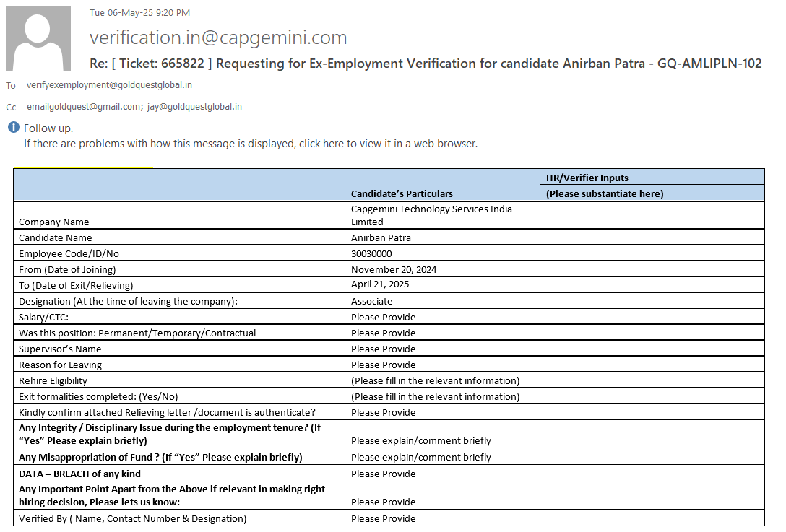
Task: Click the empty HR input cell for Candidate Name
Action: (652, 237)
